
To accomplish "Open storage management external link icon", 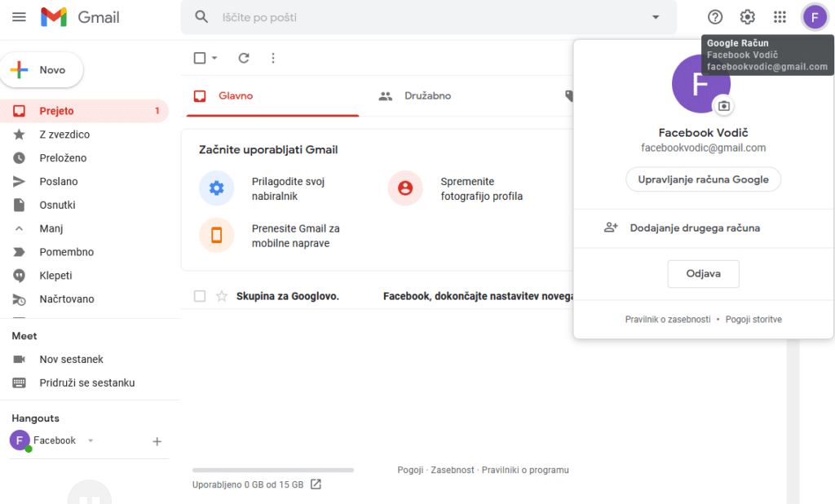I will coord(316,484).
